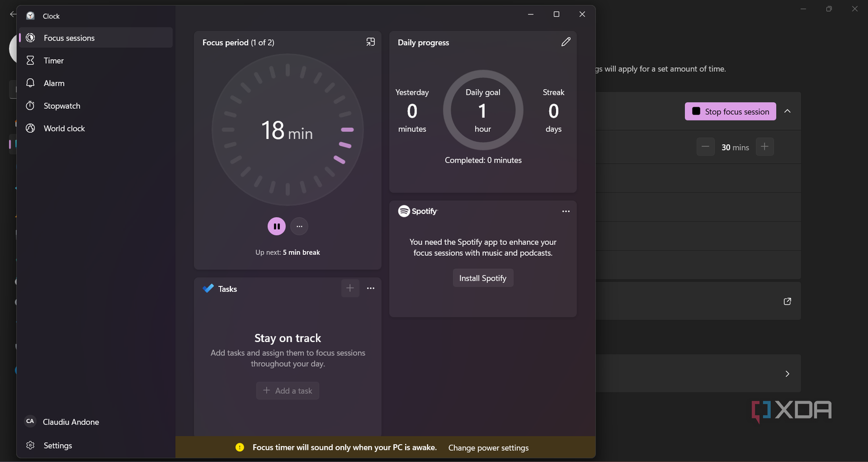
Task: Click the 18 min focus timer dial
Action: click(288, 130)
